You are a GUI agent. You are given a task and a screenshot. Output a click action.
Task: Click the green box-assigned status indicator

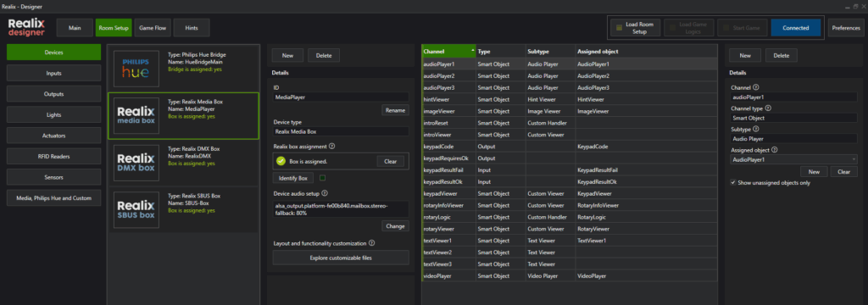[x=281, y=161]
